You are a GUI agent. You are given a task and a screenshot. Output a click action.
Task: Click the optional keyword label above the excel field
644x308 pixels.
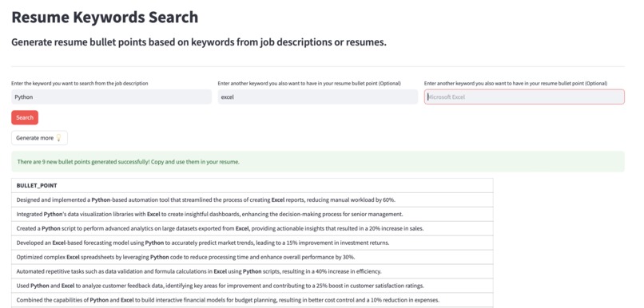[x=309, y=83]
